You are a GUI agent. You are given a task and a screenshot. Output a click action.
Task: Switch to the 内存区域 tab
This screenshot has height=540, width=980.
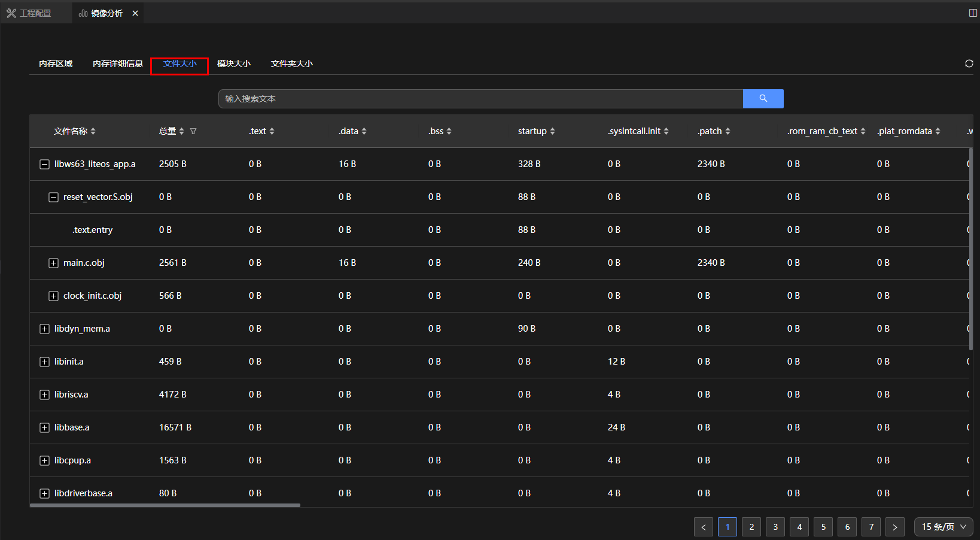pyautogui.click(x=56, y=63)
